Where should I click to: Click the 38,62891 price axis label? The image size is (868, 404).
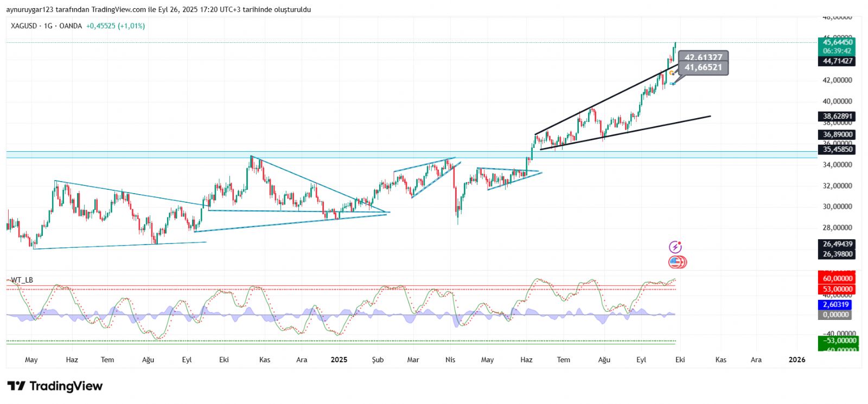(x=837, y=116)
